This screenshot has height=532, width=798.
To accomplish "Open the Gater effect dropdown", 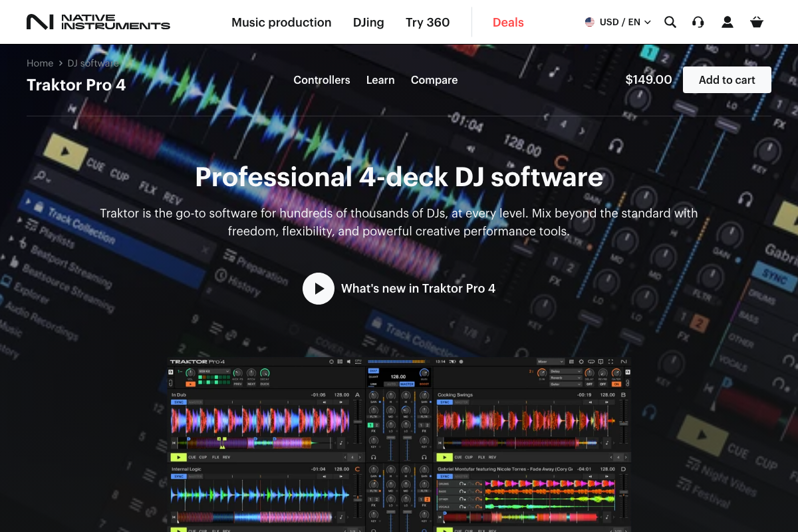I will tap(566, 384).
